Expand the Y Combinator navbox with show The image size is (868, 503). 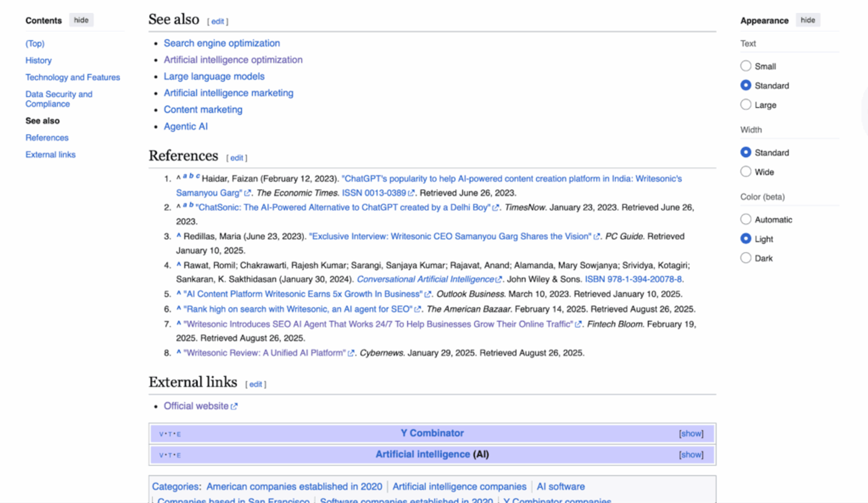tap(691, 433)
